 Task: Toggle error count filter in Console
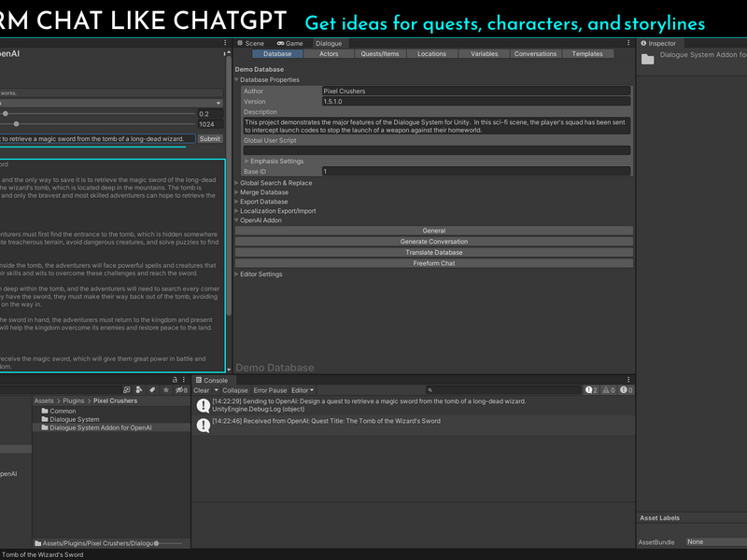click(x=626, y=390)
